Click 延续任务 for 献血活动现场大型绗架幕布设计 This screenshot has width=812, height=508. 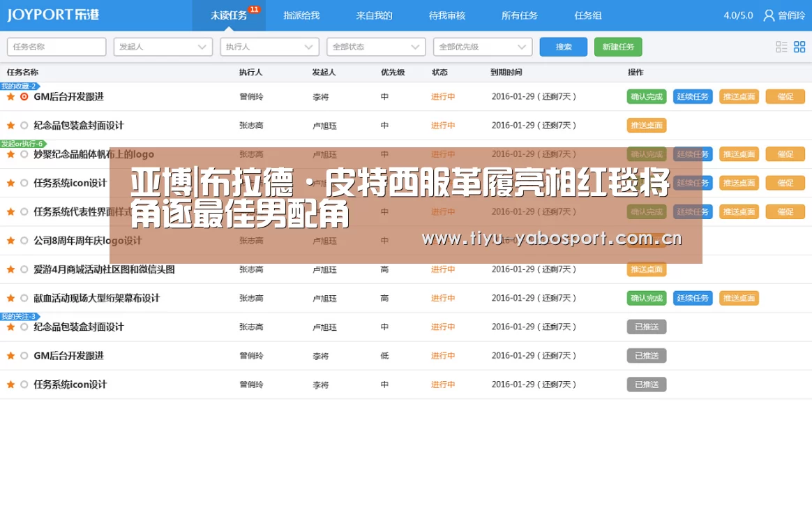(x=693, y=298)
